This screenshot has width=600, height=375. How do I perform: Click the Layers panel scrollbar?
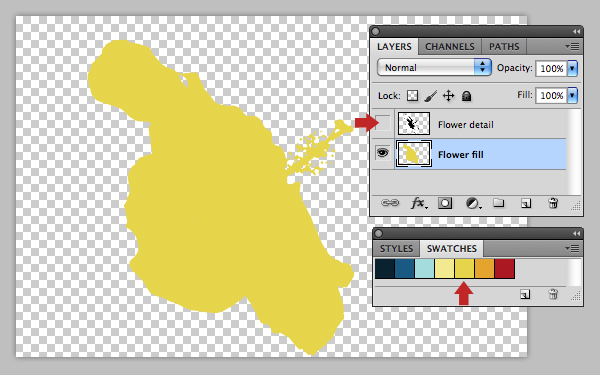(x=574, y=152)
